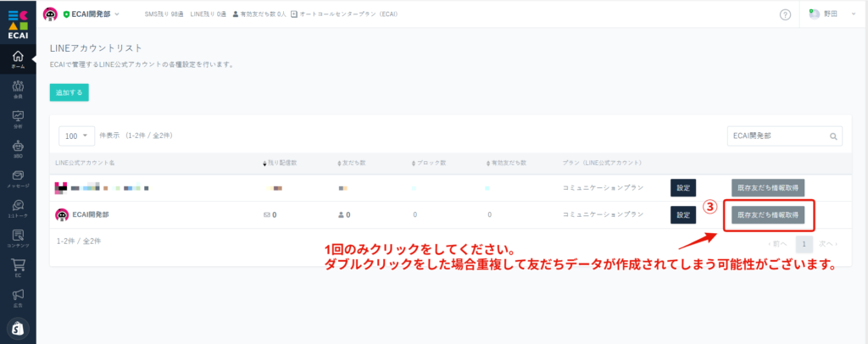Image resolution: width=868 pixels, height=344 pixels.
Task: Click the Shopify bag icon in sidebar
Action: [x=18, y=328]
